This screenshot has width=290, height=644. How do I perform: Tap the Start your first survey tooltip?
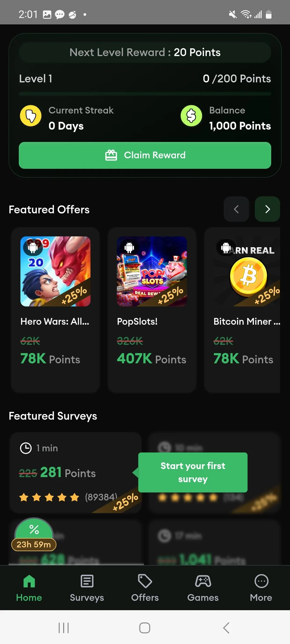[193, 472]
